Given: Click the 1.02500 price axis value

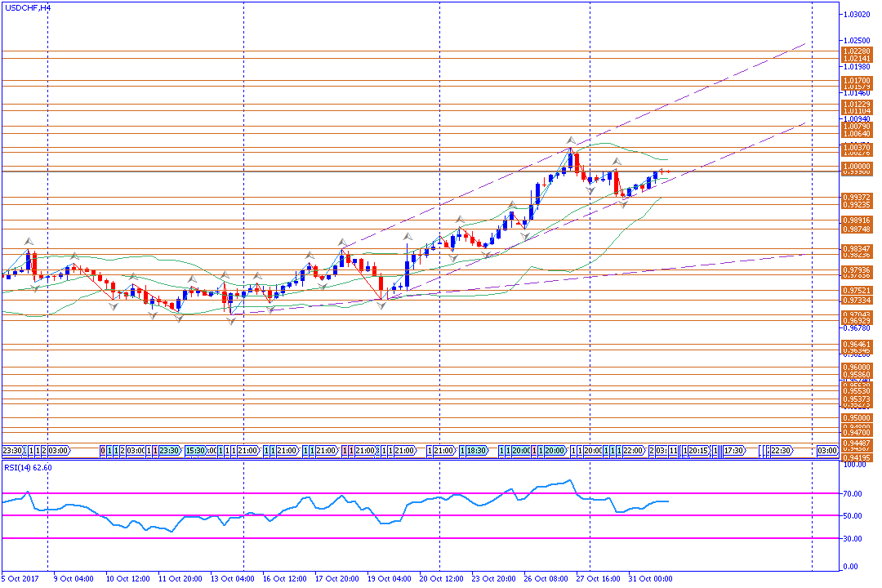Looking at the screenshot, I should point(857,41).
